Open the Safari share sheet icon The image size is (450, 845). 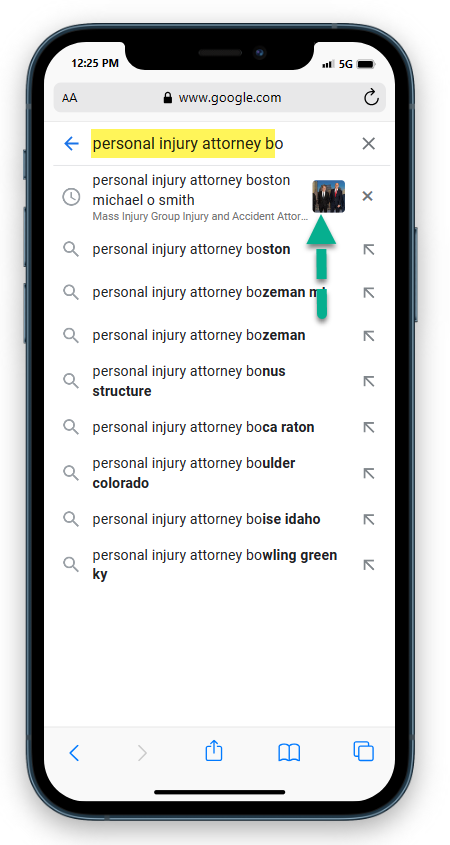[x=214, y=751]
